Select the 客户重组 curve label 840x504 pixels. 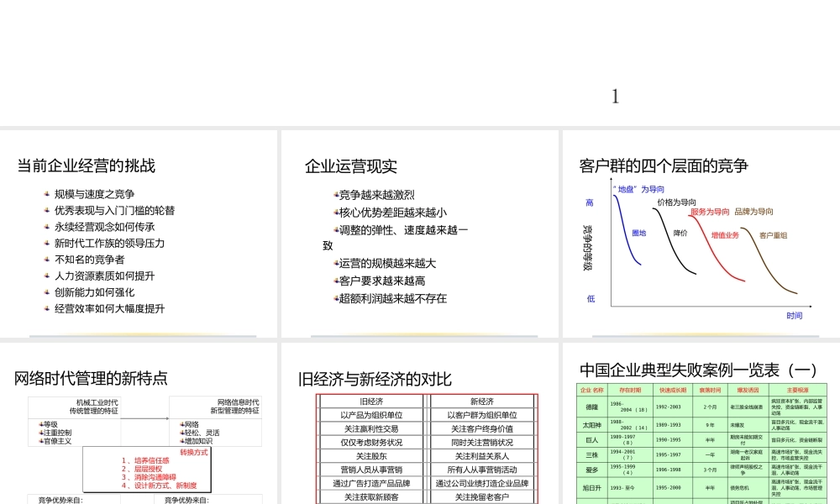pyautogui.click(x=774, y=235)
